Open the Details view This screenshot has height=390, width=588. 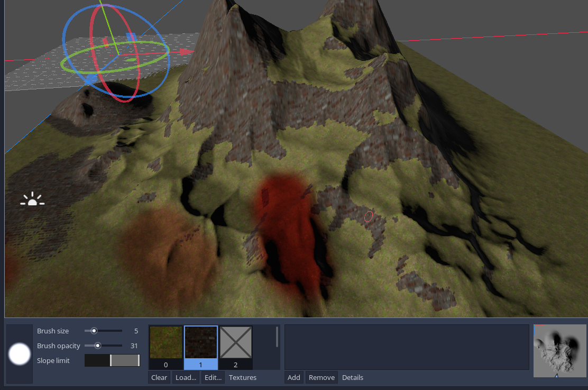[x=352, y=377]
